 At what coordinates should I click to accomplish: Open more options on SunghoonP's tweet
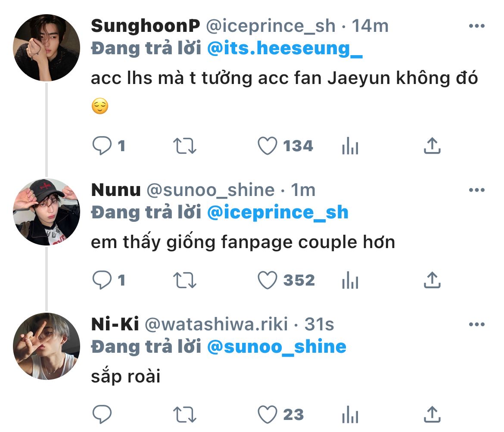(x=477, y=27)
